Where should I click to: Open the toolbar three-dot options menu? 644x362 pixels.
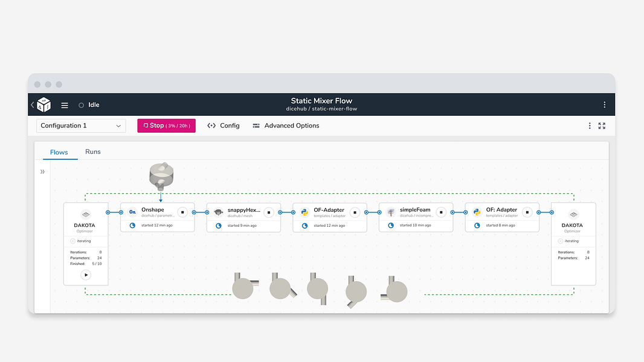point(590,126)
